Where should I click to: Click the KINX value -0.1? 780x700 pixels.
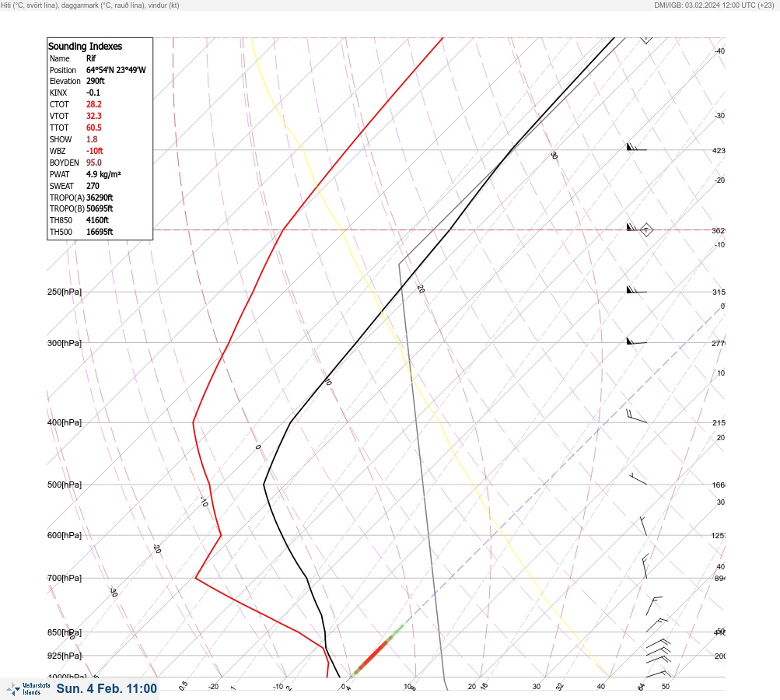[x=93, y=93]
